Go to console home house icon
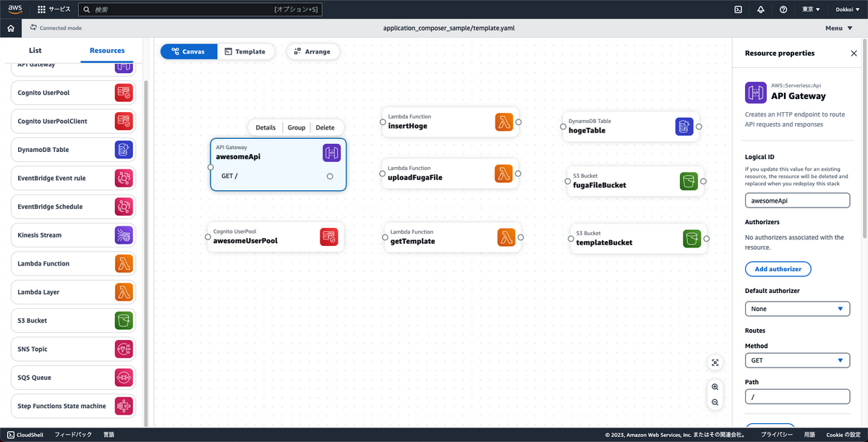868x442 pixels. (10, 28)
